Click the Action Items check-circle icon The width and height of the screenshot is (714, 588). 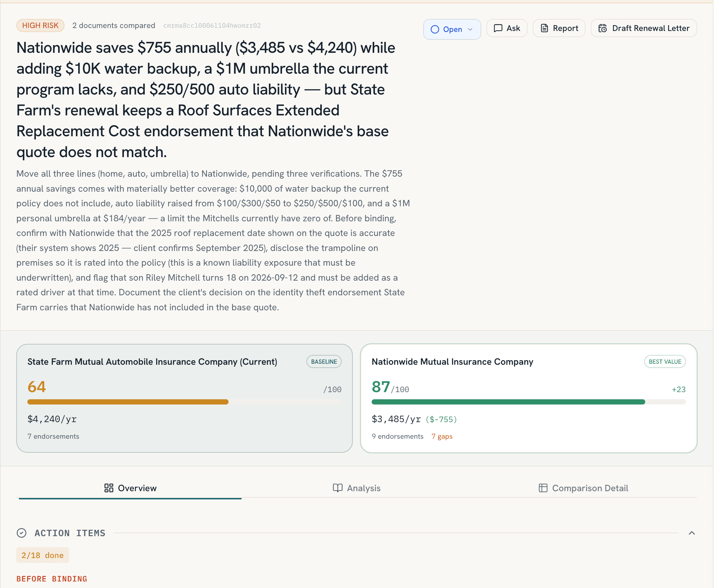21,533
